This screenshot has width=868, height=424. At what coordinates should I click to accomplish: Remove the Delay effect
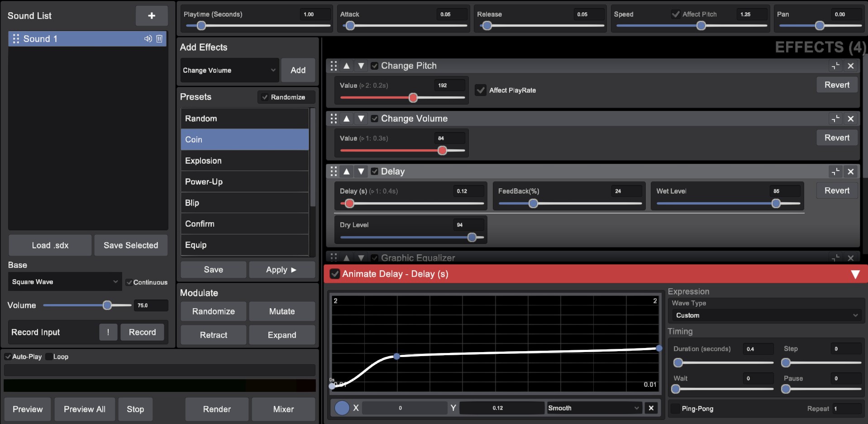point(851,172)
